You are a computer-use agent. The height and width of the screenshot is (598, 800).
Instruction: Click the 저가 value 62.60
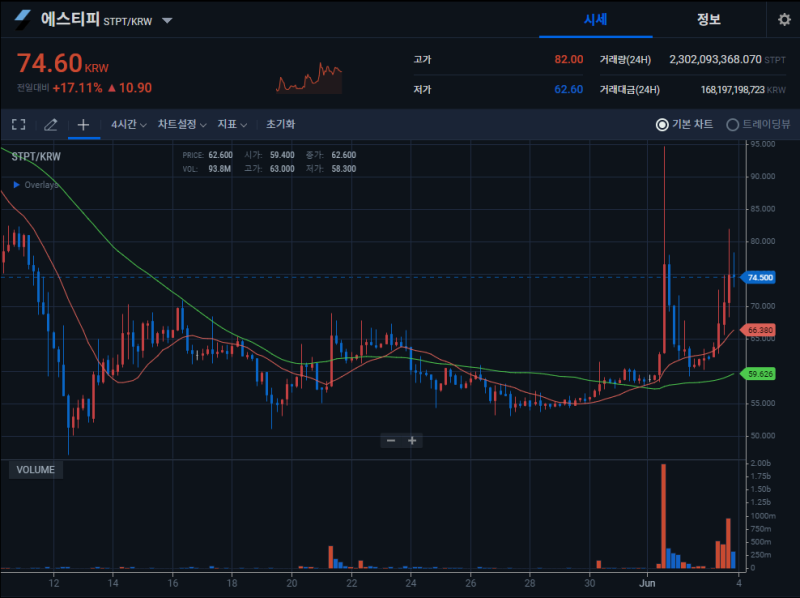(x=568, y=89)
